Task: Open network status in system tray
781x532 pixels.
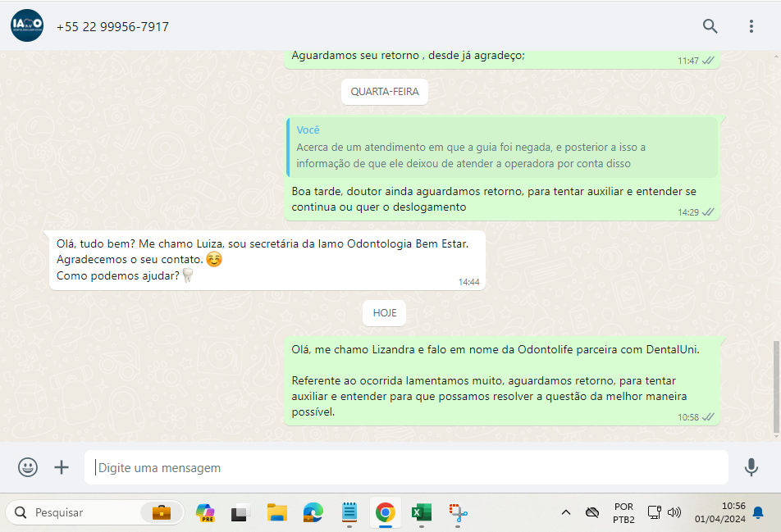Action: coord(655,512)
